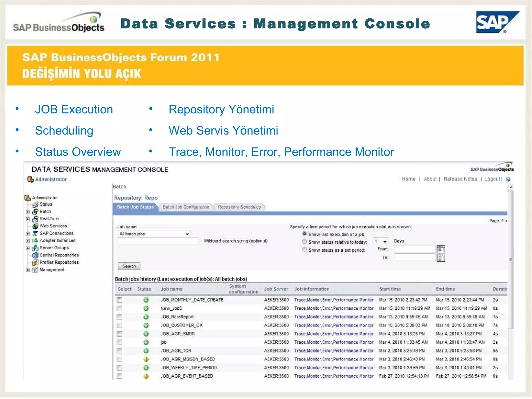This screenshot has height=399, width=532.
Task: Click the help question mark icon
Action: [x=508, y=179]
